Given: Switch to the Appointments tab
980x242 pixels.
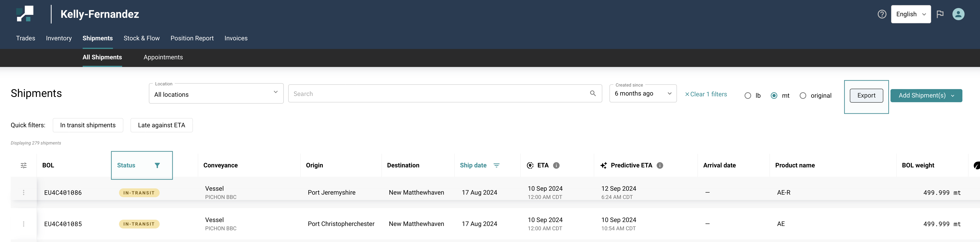Looking at the screenshot, I should 163,57.
